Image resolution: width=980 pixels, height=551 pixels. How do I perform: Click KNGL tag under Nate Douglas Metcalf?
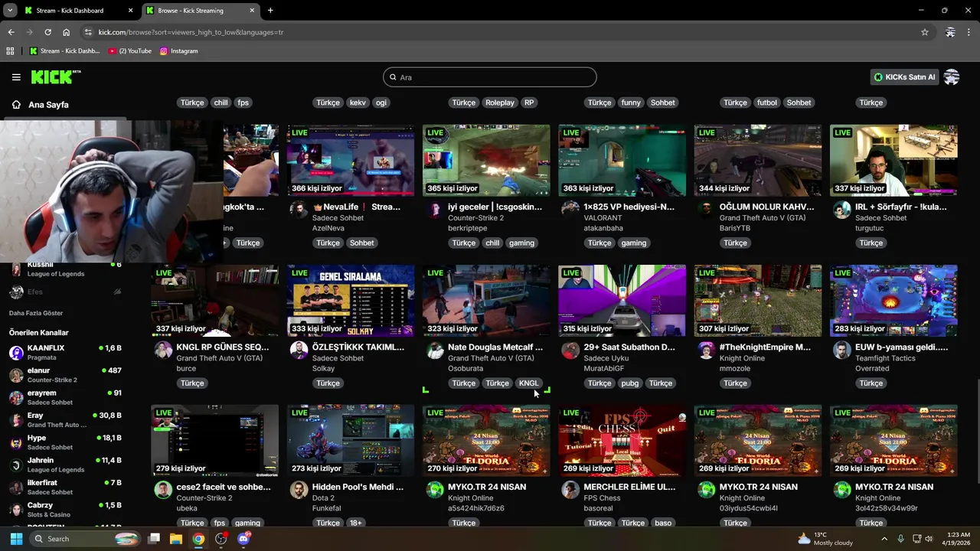529,383
